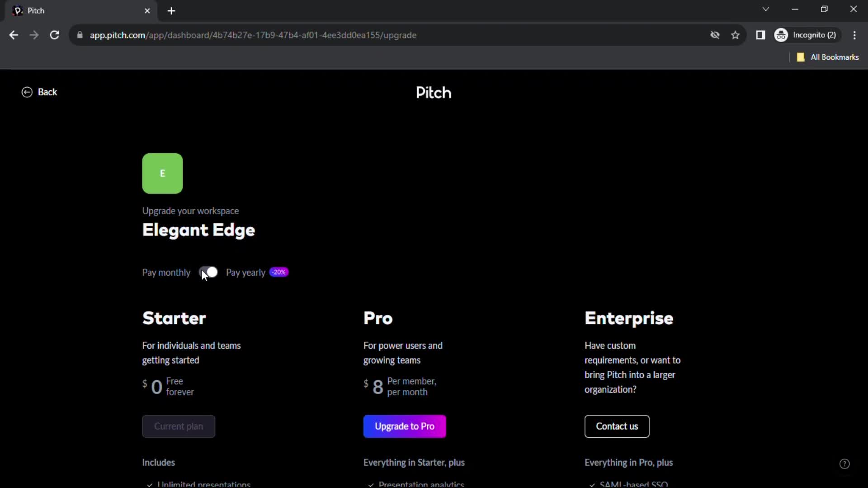Click the 20% yearly discount badge
This screenshot has height=488, width=868.
[x=278, y=272]
